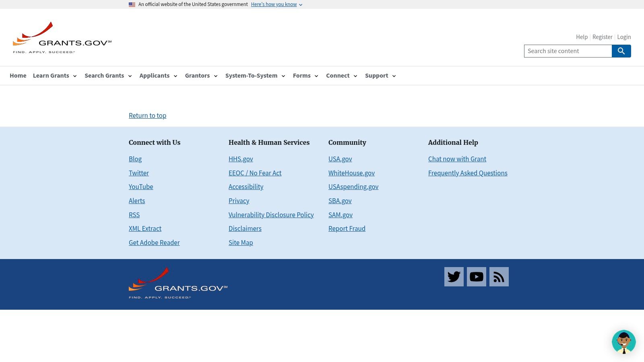Open the Register link in the header
644x362 pixels.
602,37
